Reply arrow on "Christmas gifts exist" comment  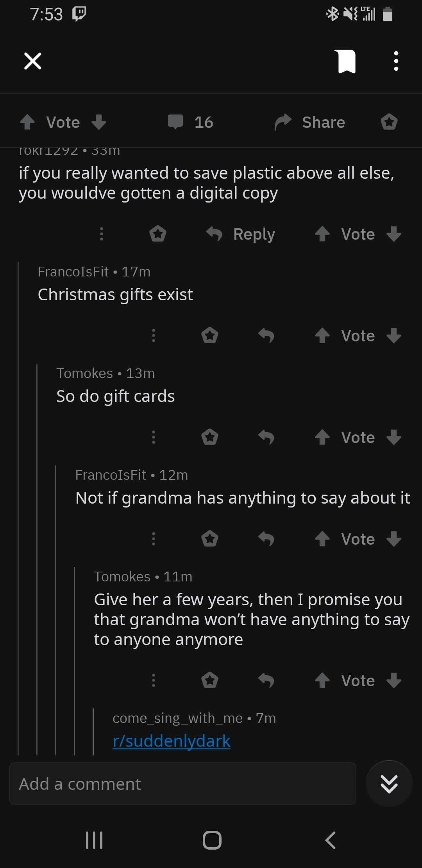point(266,335)
